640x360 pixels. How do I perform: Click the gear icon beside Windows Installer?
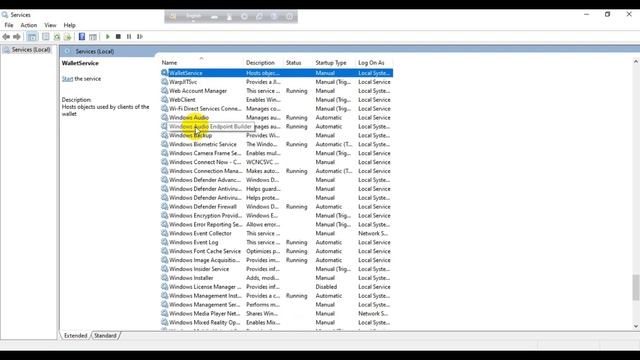(164, 278)
